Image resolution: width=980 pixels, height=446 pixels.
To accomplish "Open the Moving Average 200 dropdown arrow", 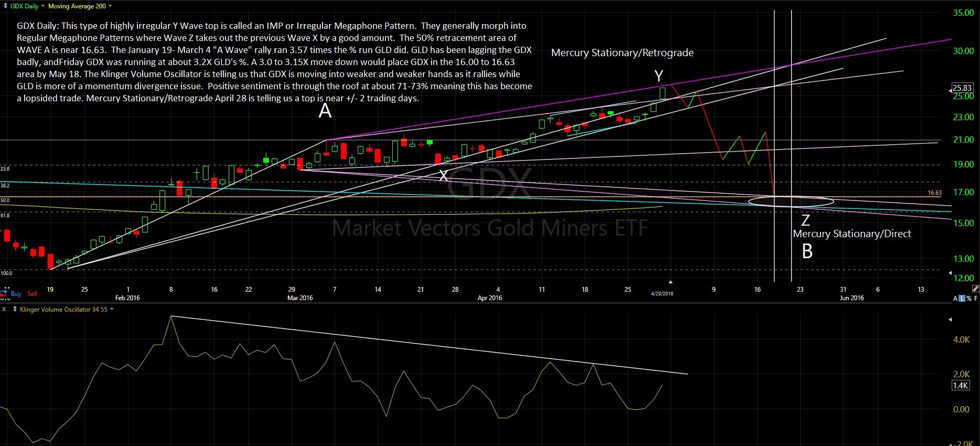I will coord(110,6).
